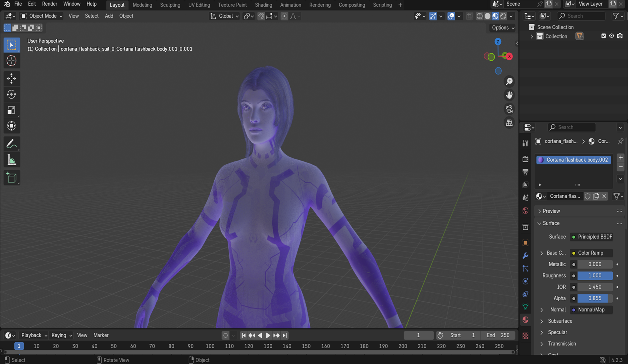Select the Add Cube tool
The image size is (628, 364).
(12, 178)
